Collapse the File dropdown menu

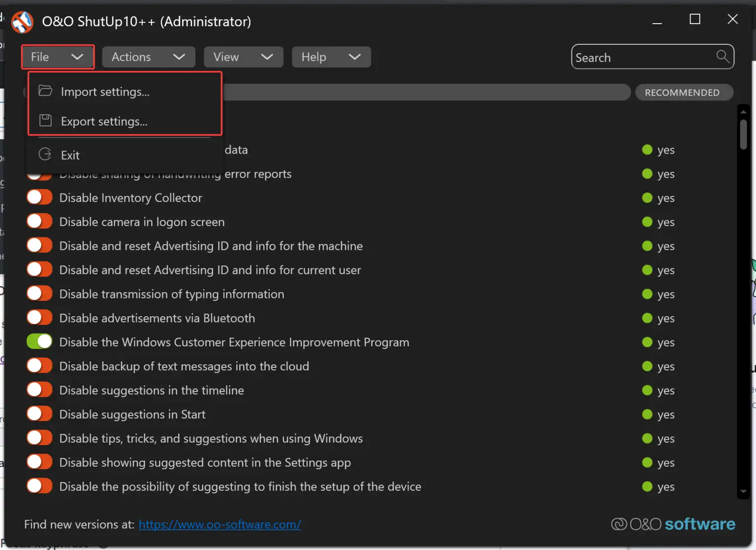(58, 57)
